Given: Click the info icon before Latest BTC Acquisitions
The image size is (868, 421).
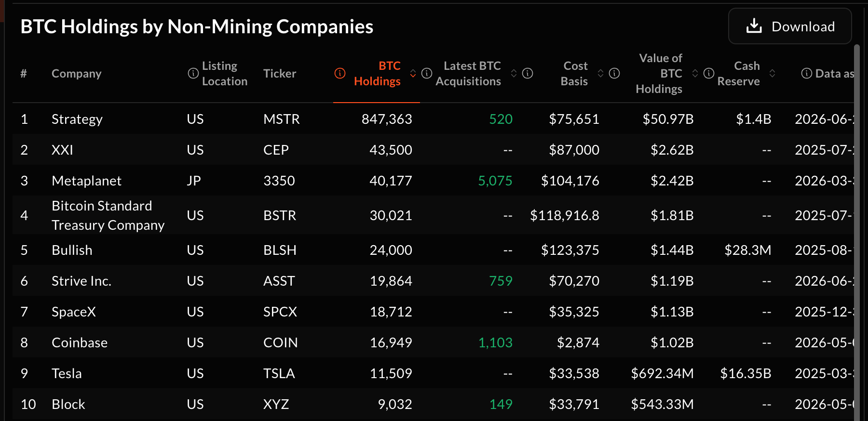Looking at the screenshot, I should [427, 73].
